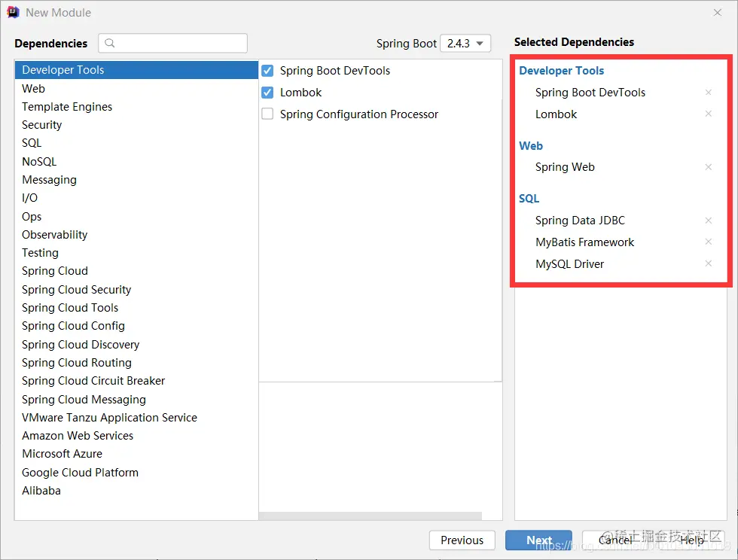Select the Alibaba category
This screenshot has height=560, width=738.
pyautogui.click(x=136, y=490)
